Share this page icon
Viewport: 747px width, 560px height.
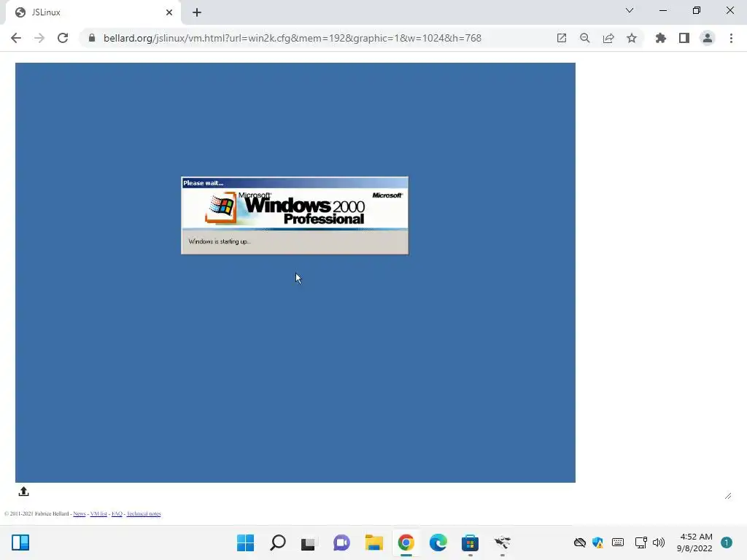click(x=608, y=38)
